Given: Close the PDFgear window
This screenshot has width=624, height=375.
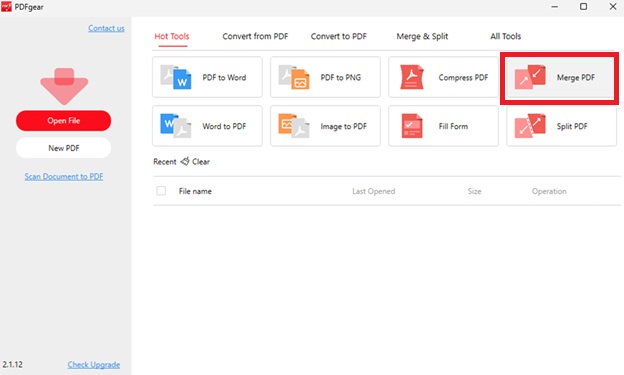Looking at the screenshot, I should 613,7.
